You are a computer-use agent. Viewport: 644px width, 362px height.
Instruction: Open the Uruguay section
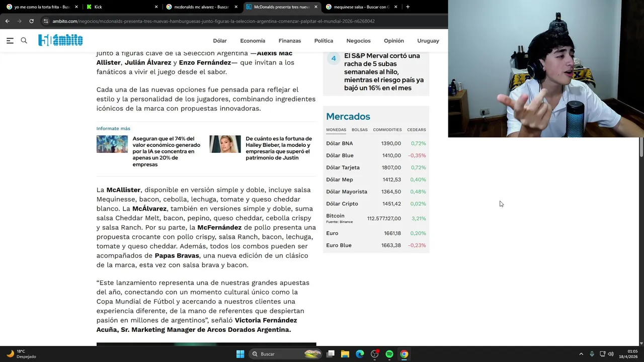click(x=428, y=41)
